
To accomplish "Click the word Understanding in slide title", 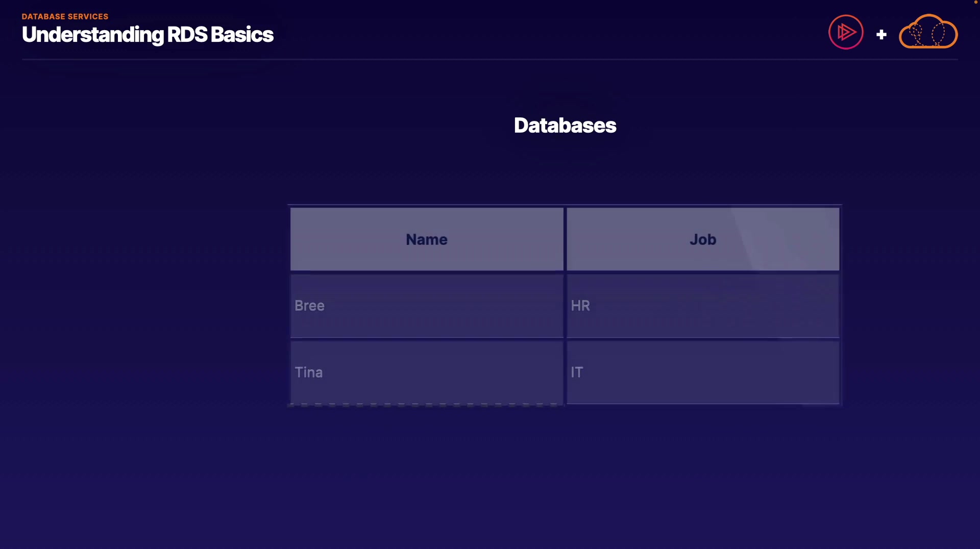I will (93, 35).
